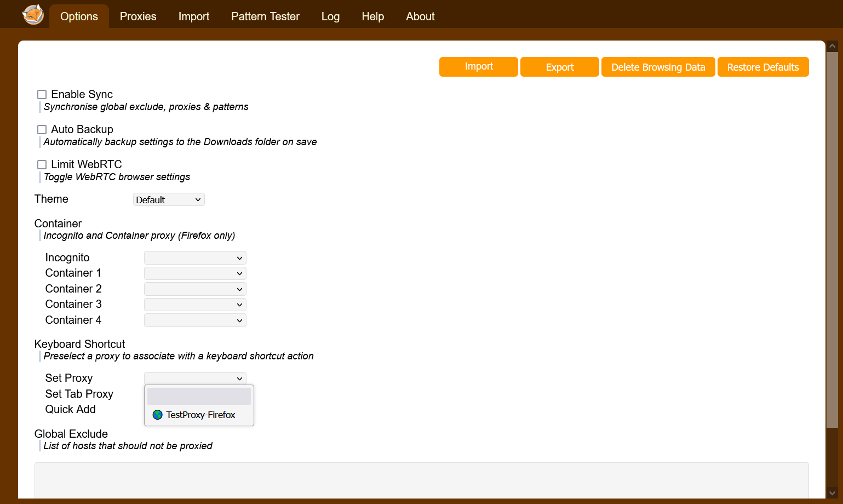This screenshot has height=504, width=843.
Task: Click the scrollbar up arrow
Action: click(x=832, y=47)
